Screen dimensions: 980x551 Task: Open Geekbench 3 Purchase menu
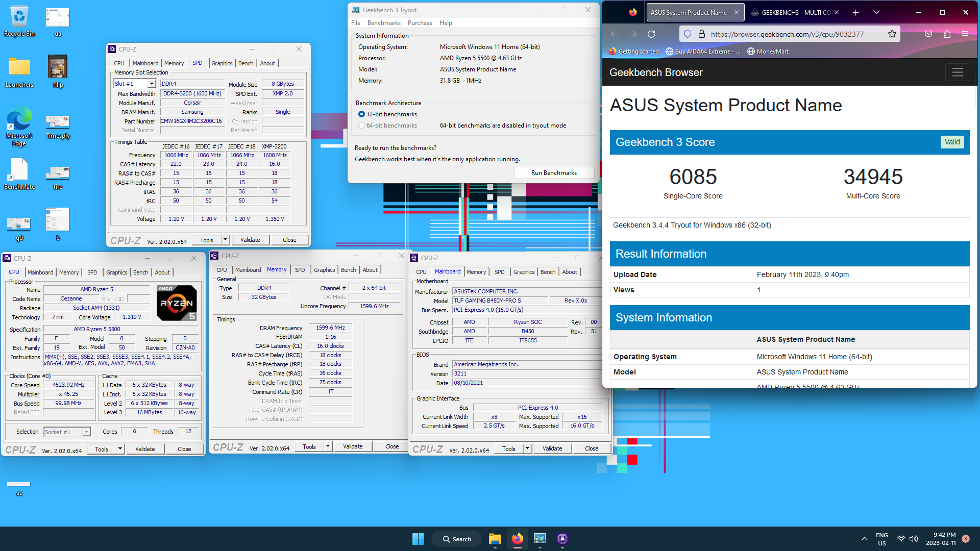point(420,23)
